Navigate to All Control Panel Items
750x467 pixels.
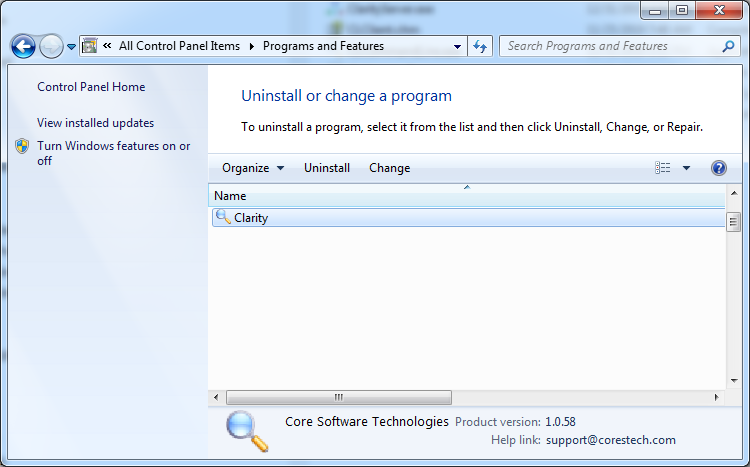click(x=179, y=46)
